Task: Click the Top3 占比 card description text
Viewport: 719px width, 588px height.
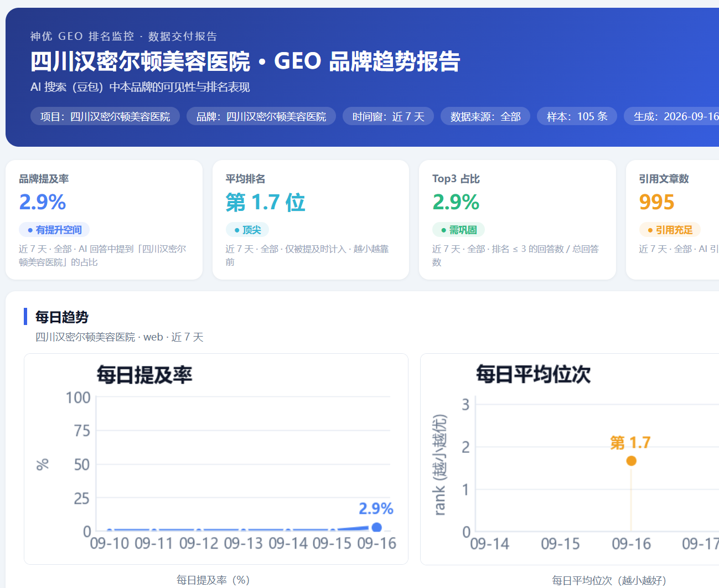Action: pyautogui.click(x=516, y=255)
